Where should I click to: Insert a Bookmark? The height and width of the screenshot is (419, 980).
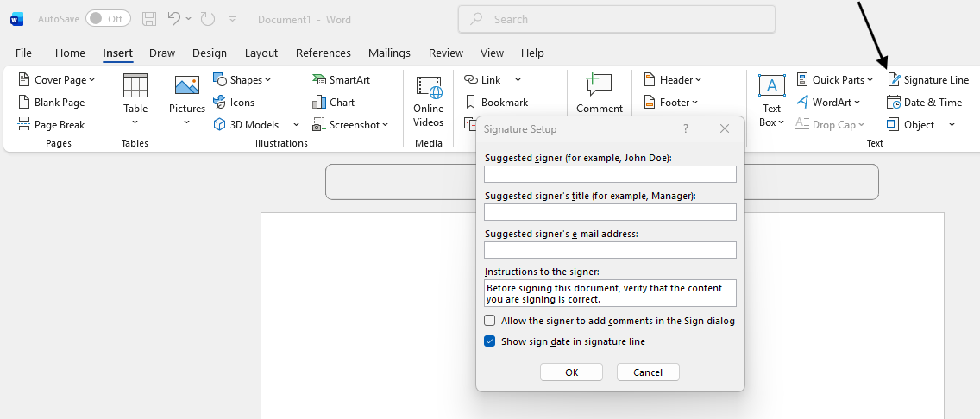(x=498, y=103)
